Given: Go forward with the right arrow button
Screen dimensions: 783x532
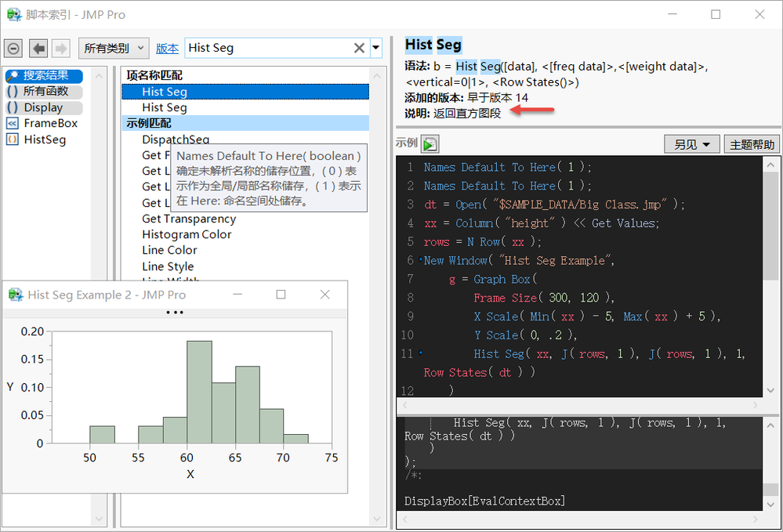Looking at the screenshot, I should click(x=60, y=49).
